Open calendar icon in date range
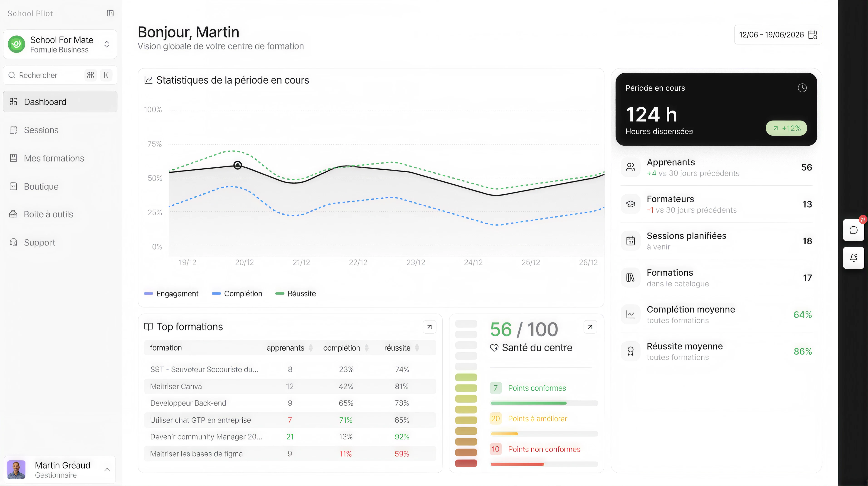This screenshot has width=868, height=486. coord(813,35)
